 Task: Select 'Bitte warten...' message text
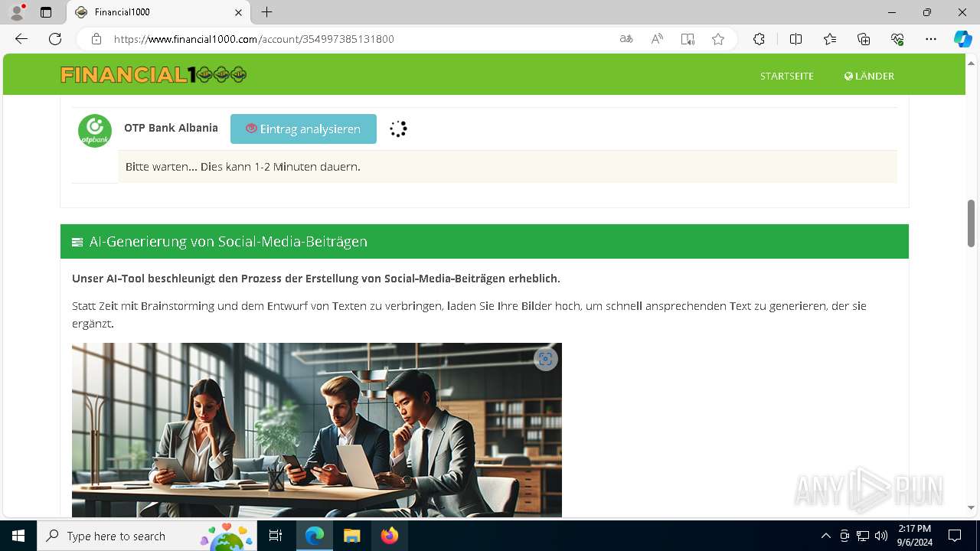[243, 166]
